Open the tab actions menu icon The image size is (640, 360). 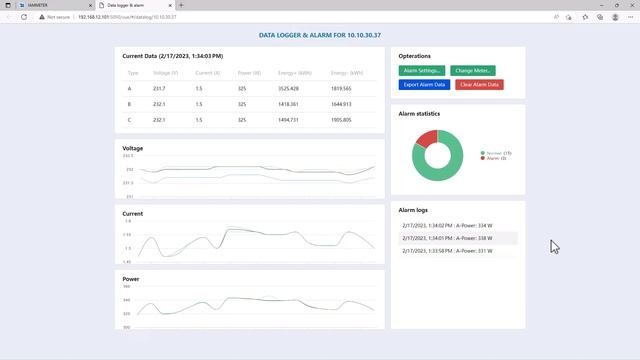pos(8,5)
